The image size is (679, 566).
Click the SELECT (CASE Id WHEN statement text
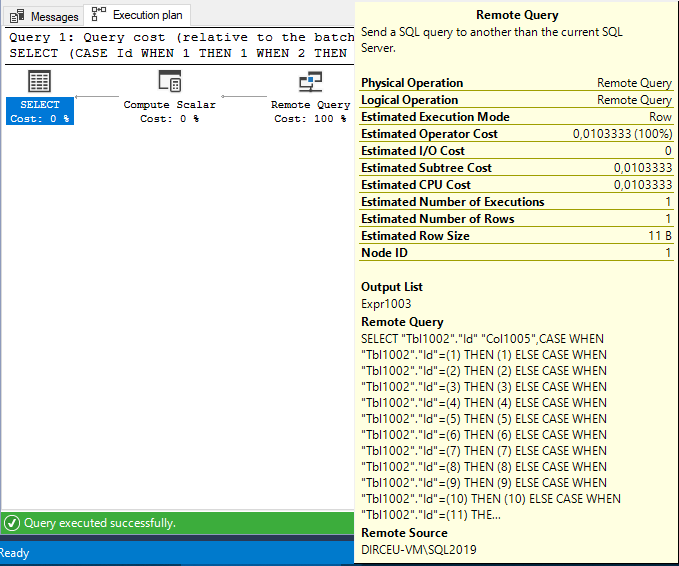tap(178, 53)
